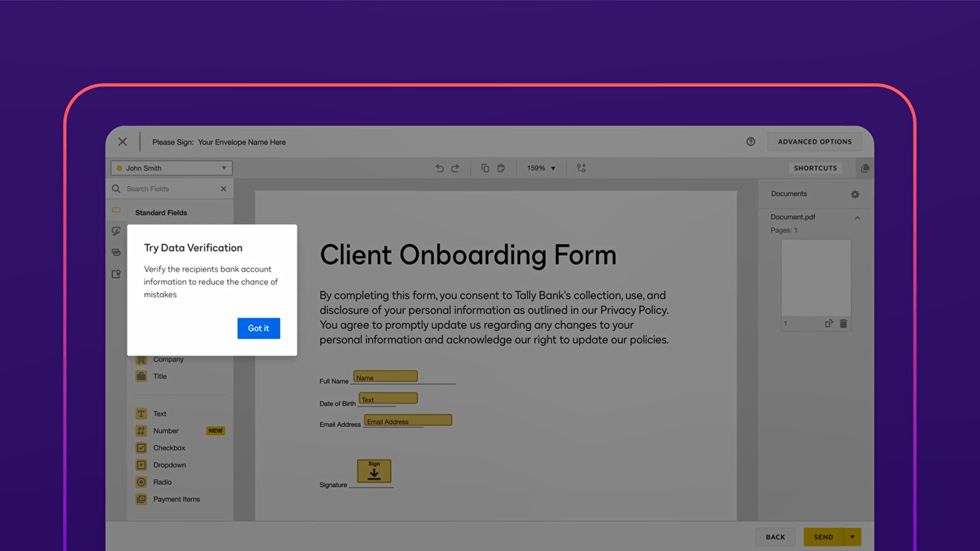Viewport: 980px width, 551px height.
Task: Click the rotate page icon under thumbnail
Action: (828, 323)
